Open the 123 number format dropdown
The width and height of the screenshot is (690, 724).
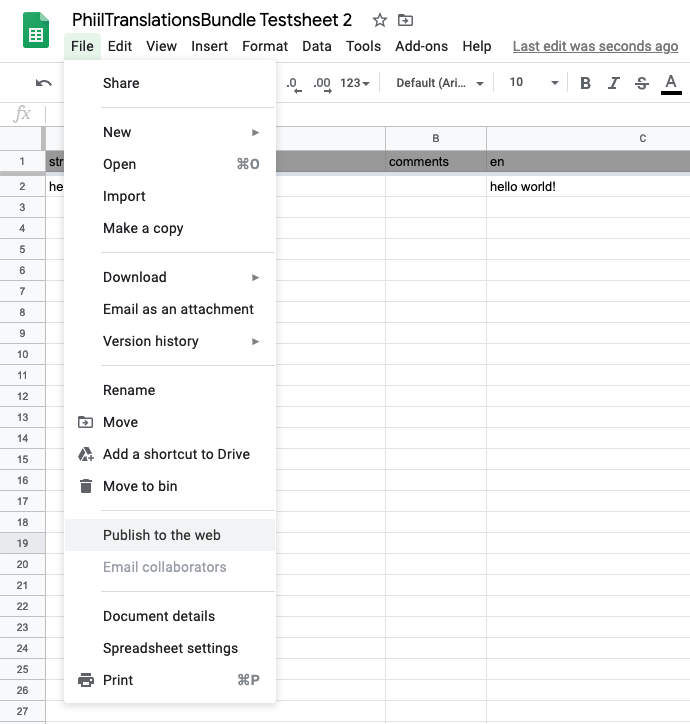click(x=355, y=83)
